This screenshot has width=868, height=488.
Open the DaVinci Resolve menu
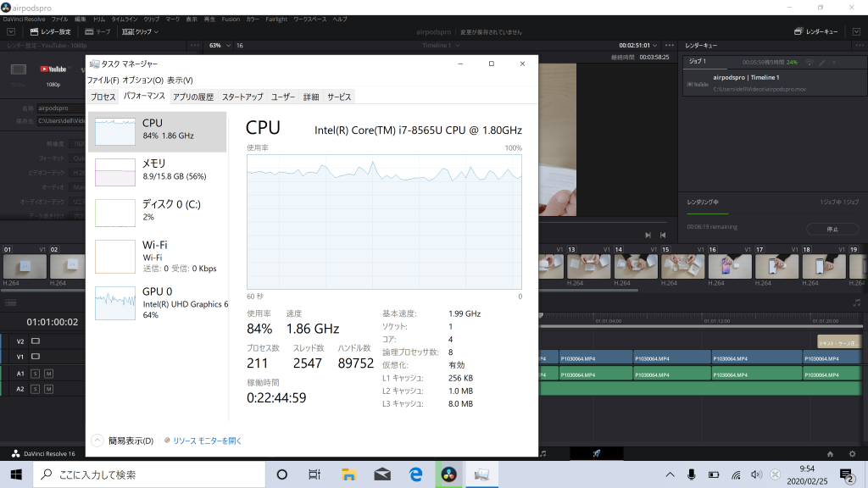[x=25, y=19]
